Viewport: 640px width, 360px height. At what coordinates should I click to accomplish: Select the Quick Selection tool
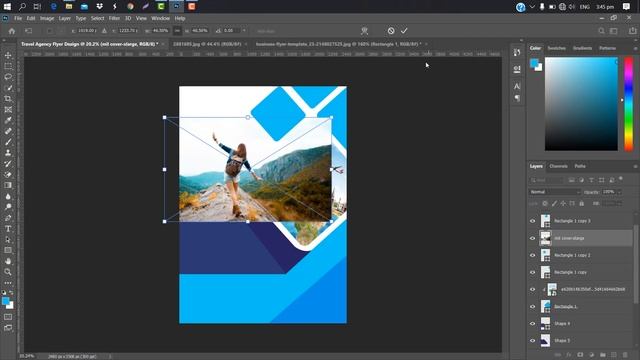pos(8,88)
